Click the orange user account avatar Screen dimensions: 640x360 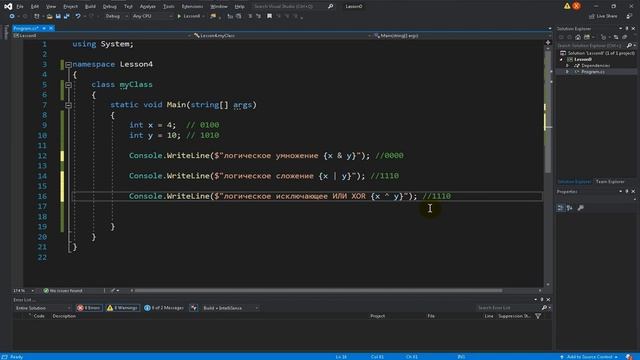coord(576,6)
